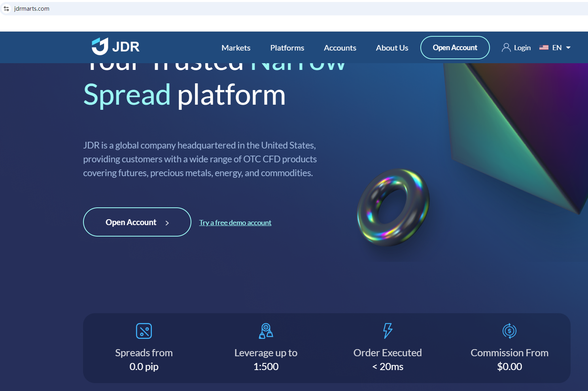Open the About Us menu
Image resolution: width=588 pixels, height=391 pixels.
(x=392, y=48)
